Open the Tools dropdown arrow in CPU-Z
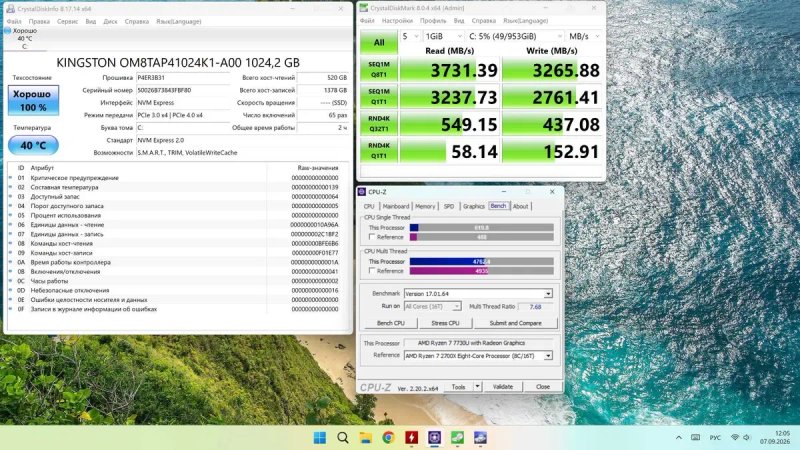 (478, 387)
